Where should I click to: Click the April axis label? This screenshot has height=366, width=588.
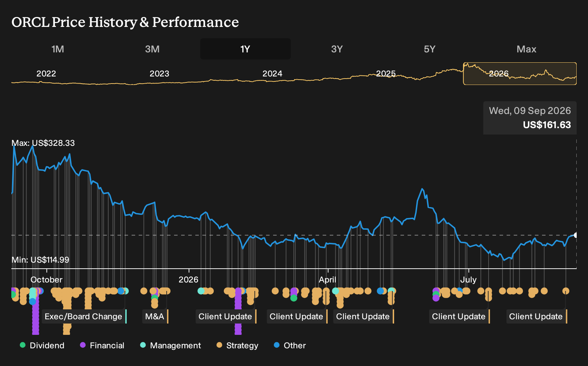click(x=328, y=280)
